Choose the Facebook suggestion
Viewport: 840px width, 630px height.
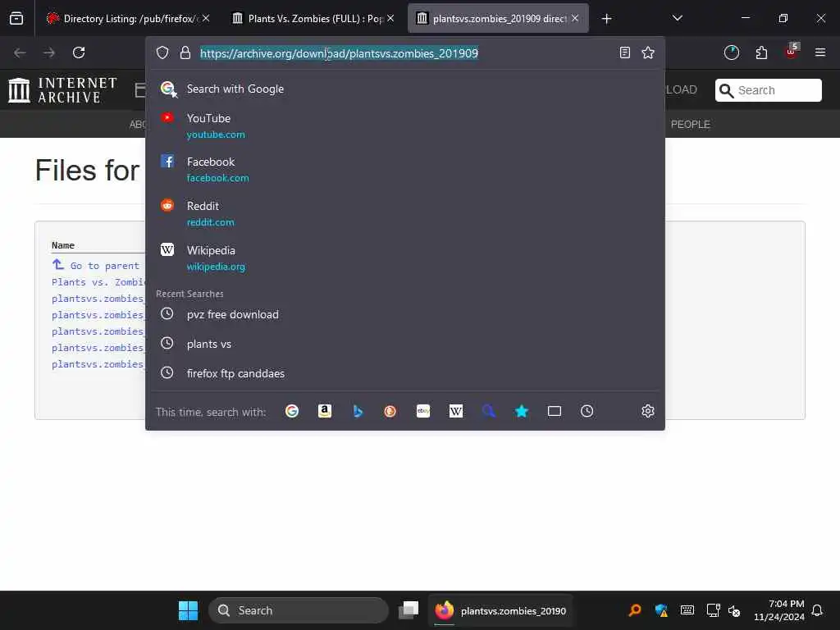(405, 169)
